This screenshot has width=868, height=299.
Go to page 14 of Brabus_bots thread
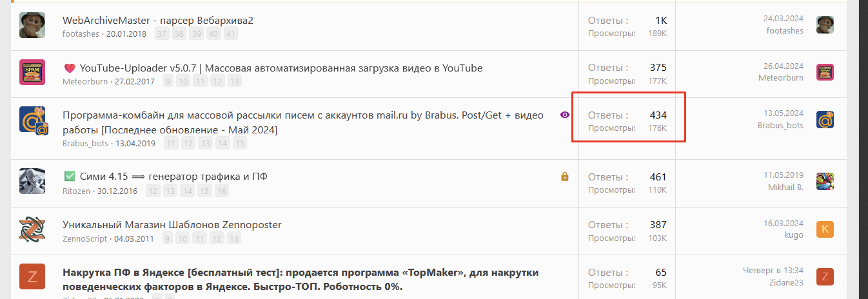(x=222, y=143)
